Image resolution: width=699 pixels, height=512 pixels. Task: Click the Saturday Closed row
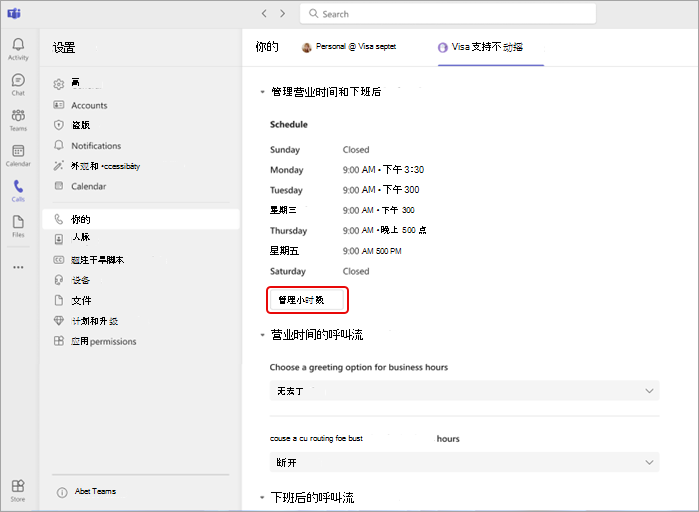pyautogui.click(x=320, y=271)
